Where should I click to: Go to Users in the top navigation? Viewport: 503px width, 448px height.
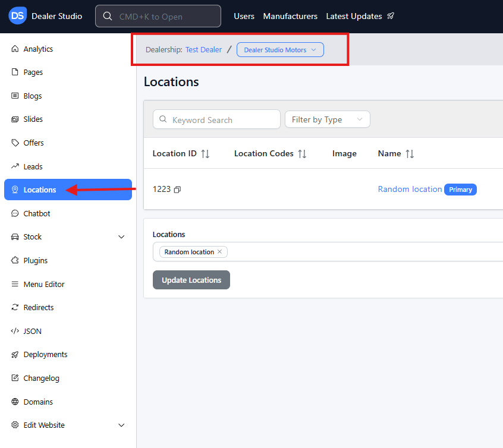coord(244,16)
